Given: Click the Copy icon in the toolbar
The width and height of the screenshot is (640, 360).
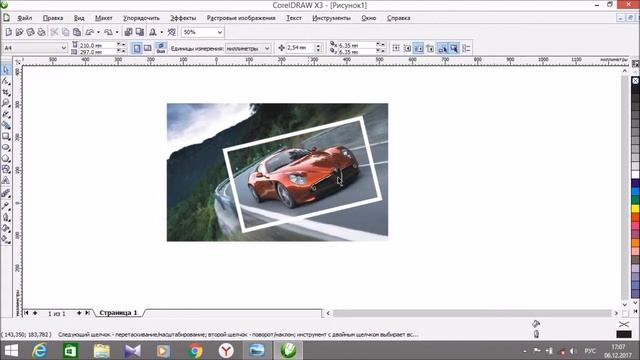Looking at the screenshot, I should 65,32.
